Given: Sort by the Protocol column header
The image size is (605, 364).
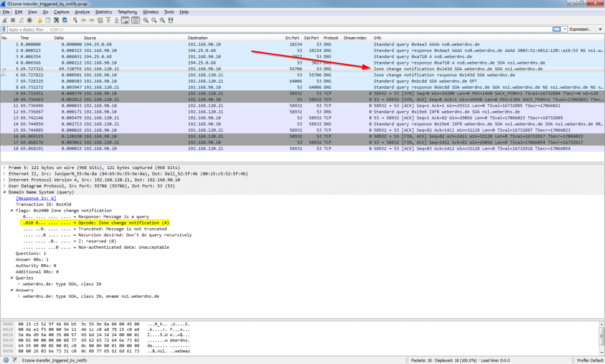Looking at the screenshot, I should [332, 38].
